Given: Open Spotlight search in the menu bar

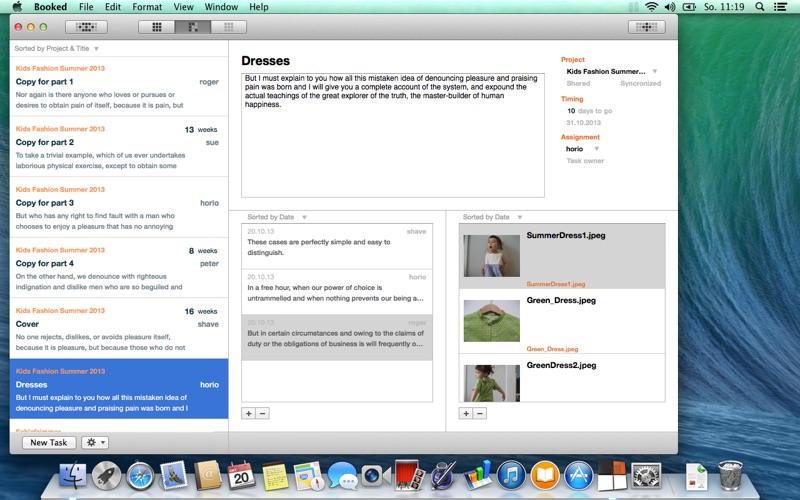Looking at the screenshot, I should coord(760,7).
